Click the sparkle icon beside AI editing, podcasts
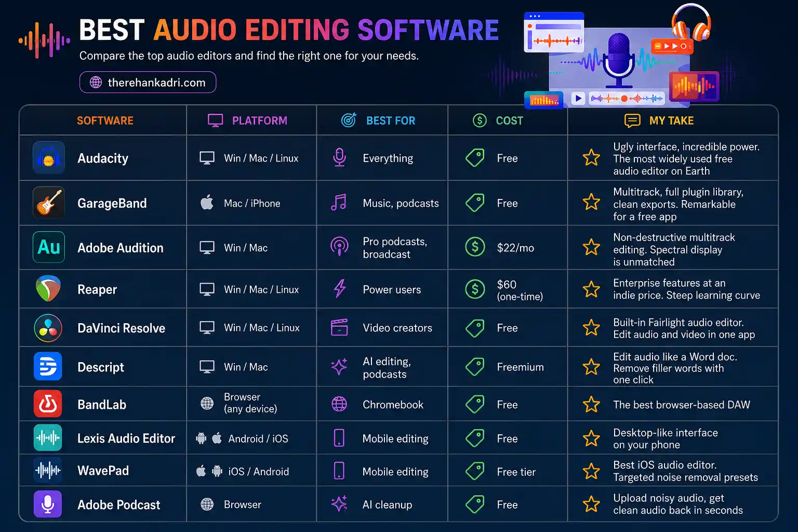Image resolution: width=798 pixels, height=532 pixels. point(339,367)
